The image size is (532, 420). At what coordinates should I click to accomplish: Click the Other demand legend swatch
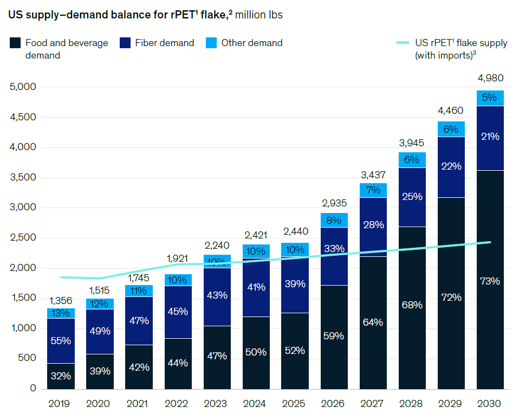[x=211, y=43]
